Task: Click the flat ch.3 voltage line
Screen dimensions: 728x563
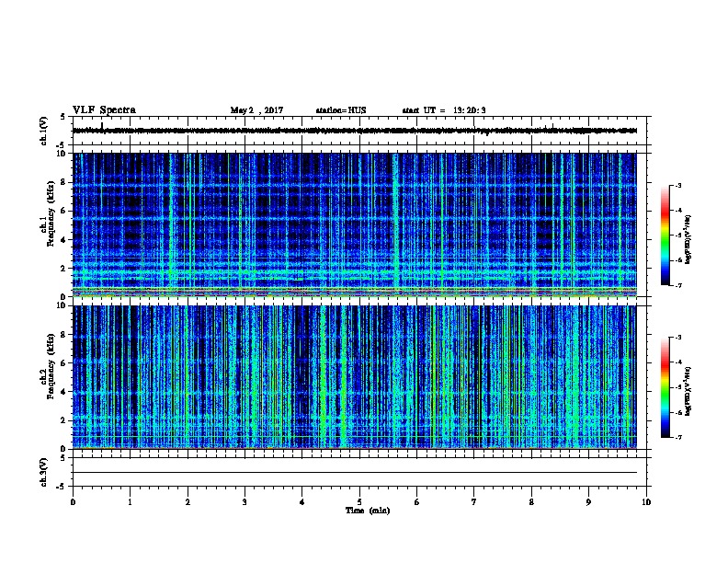Action: pyautogui.click(x=355, y=473)
